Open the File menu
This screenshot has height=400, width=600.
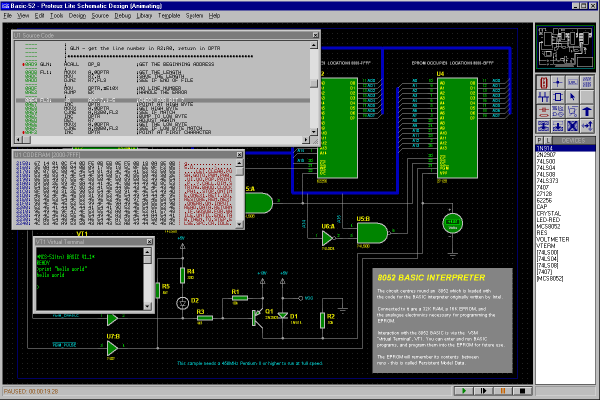tap(8, 16)
